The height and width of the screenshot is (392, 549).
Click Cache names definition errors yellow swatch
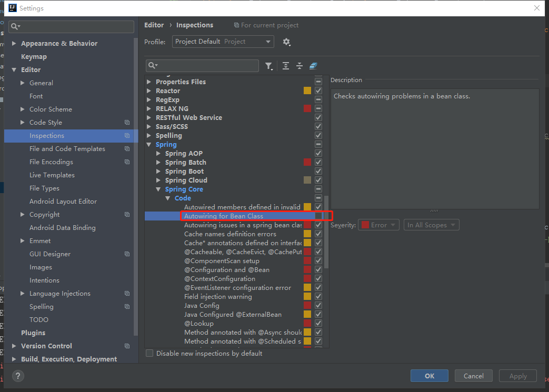[307, 234]
